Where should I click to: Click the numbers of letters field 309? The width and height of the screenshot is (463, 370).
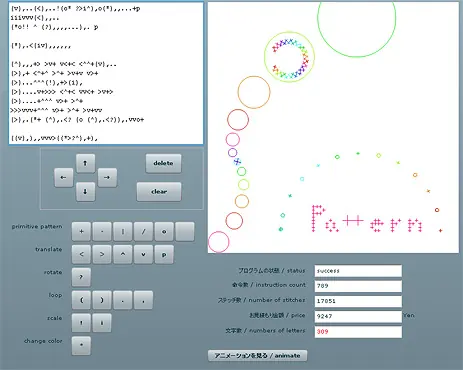pos(358,332)
